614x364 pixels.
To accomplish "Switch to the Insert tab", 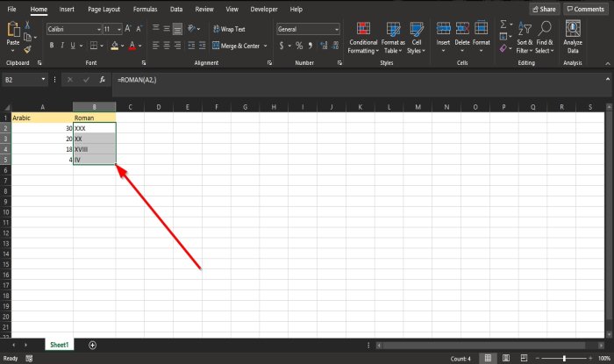I will [x=67, y=9].
